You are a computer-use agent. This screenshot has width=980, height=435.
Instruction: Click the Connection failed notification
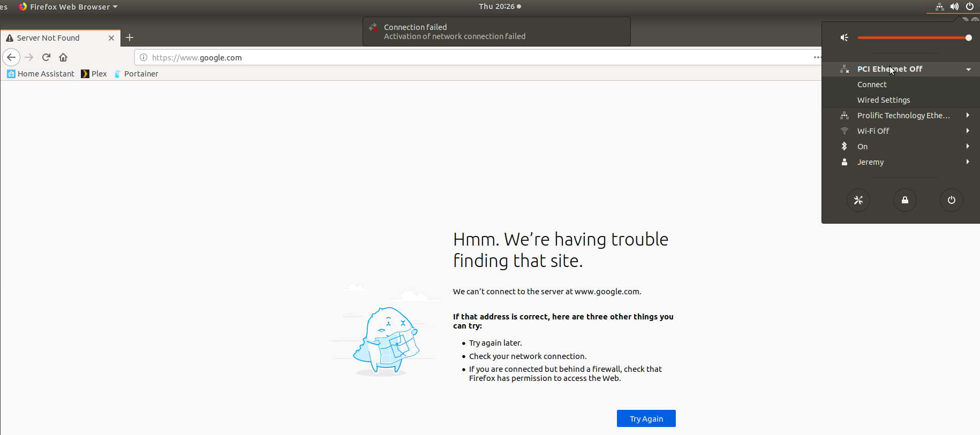pos(496,32)
